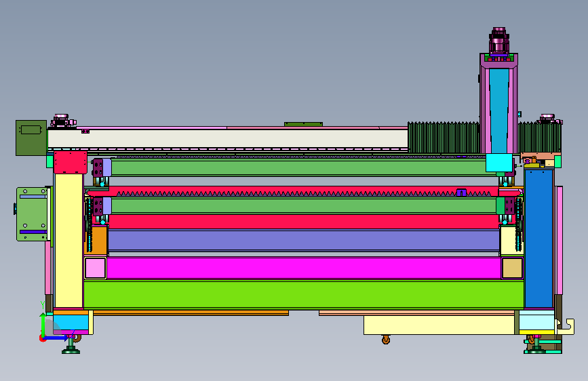Select the orange strip under the left frame
Viewport: 588px width, 381px height.
[191, 313]
